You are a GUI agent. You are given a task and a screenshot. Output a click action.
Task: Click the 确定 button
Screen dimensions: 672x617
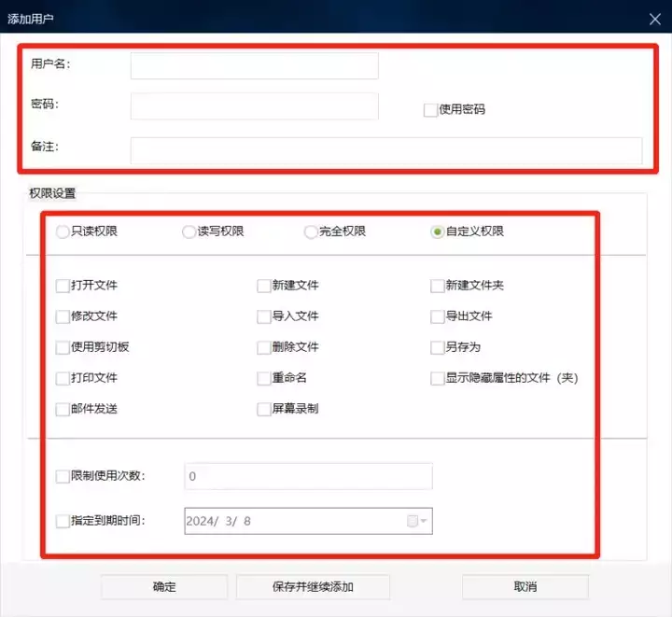(164, 586)
